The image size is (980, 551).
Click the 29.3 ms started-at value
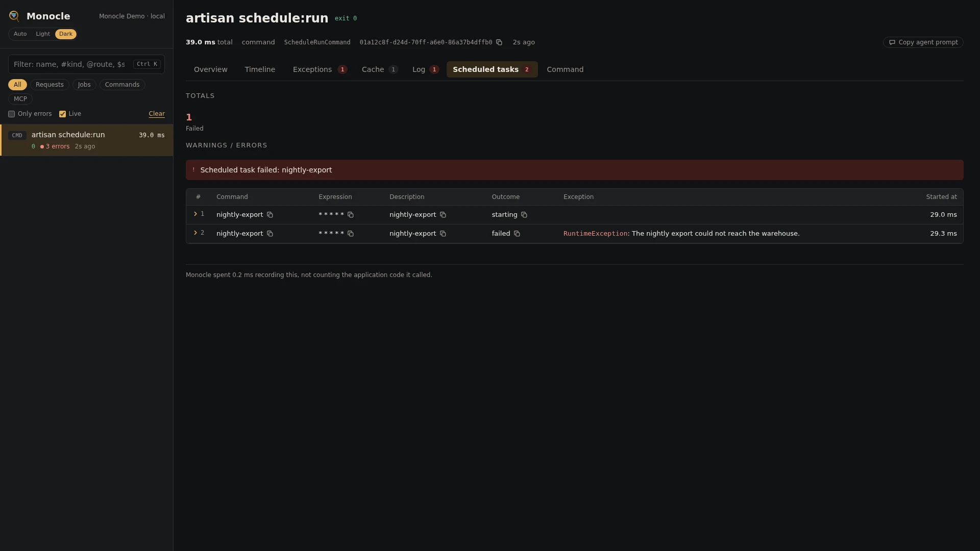click(943, 234)
